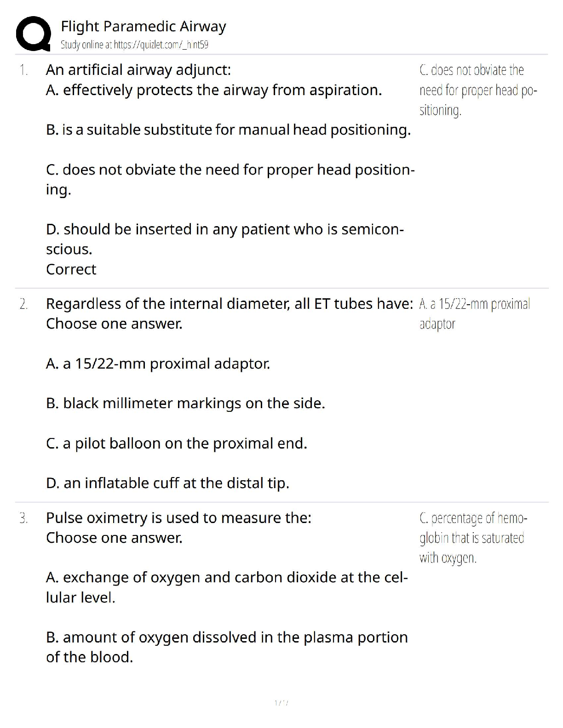The width and height of the screenshot is (563, 728).
Task: Click the Flight Paramedic Airway title
Action: tap(144, 26)
